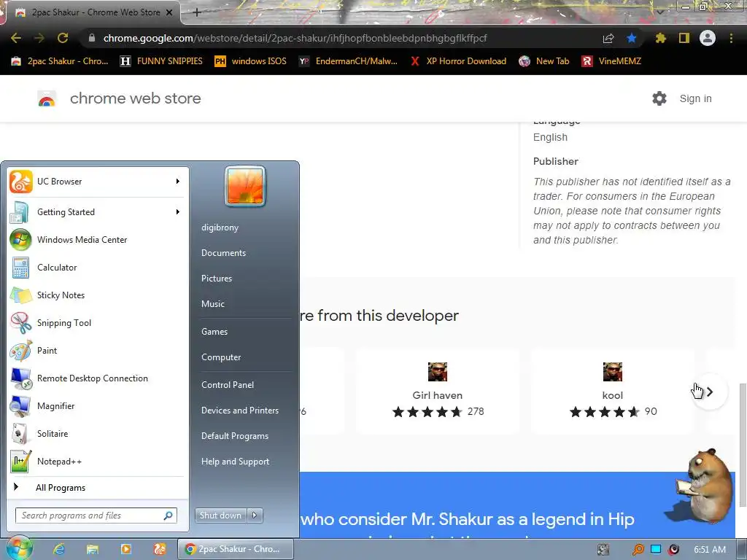Open EndermanCH/Malw... bookmark
This screenshot has height=560, width=747.
click(x=348, y=61)
